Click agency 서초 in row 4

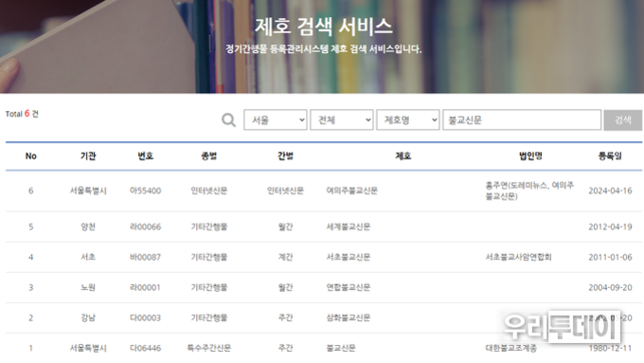tap(88, 258)
